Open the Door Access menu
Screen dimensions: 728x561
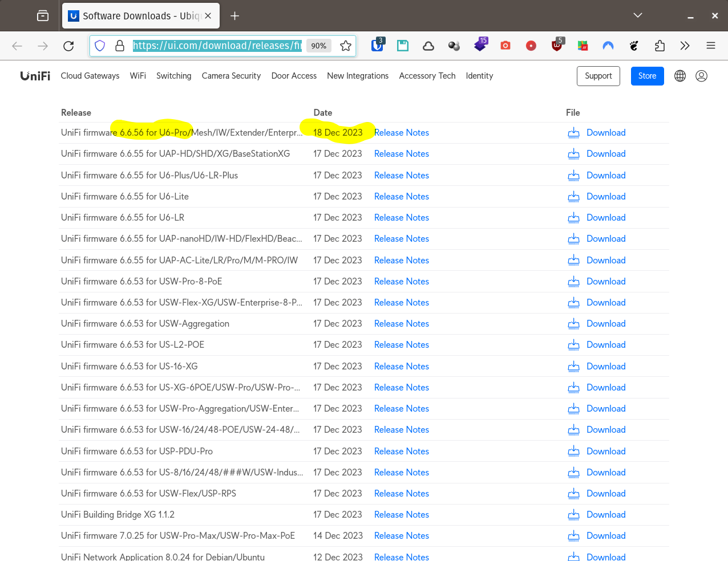pyautogui.click(x=294, y=76)
